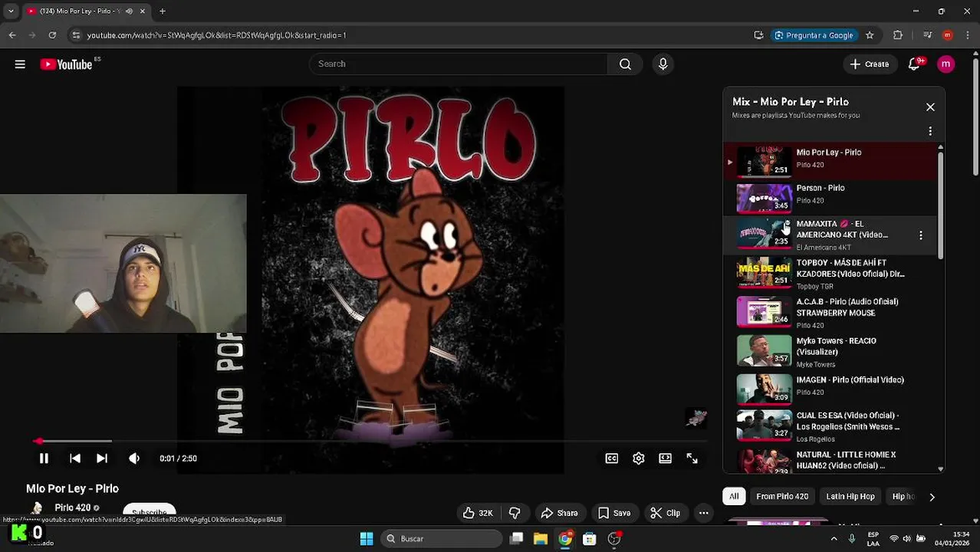Screen dimensions: 980x552
Task: Click the taskbar Buscar search box
Action: pyautogui.click(x=442, y=539)
